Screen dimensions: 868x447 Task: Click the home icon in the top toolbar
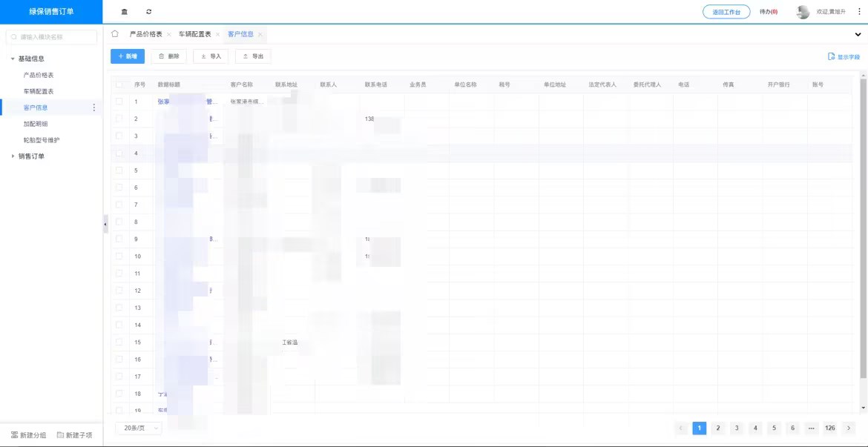[x=124, y=11]
